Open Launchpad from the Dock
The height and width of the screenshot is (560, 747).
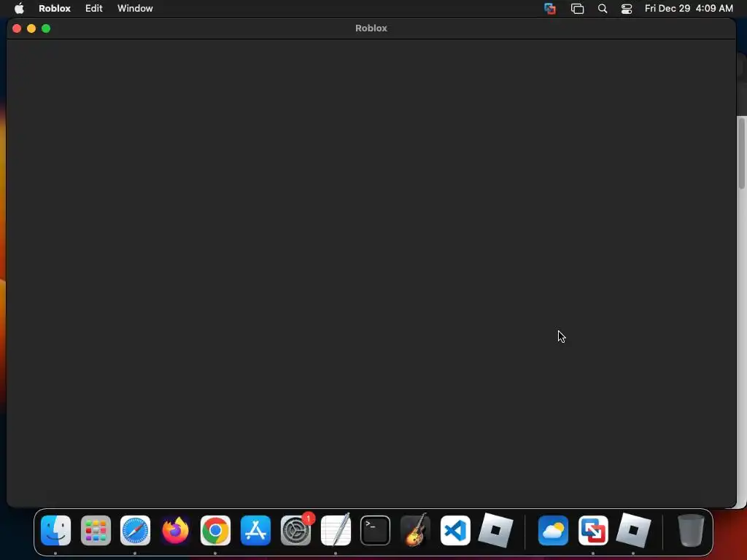click(x=96, y=530)
